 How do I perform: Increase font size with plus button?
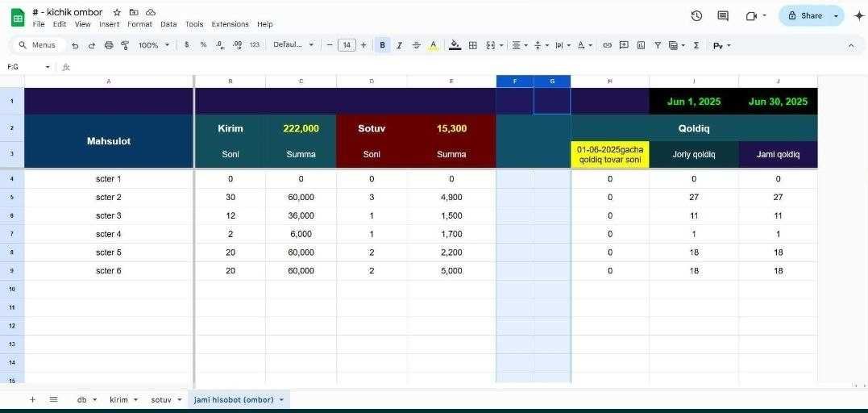pyautogui.click(x=363, y=45)
